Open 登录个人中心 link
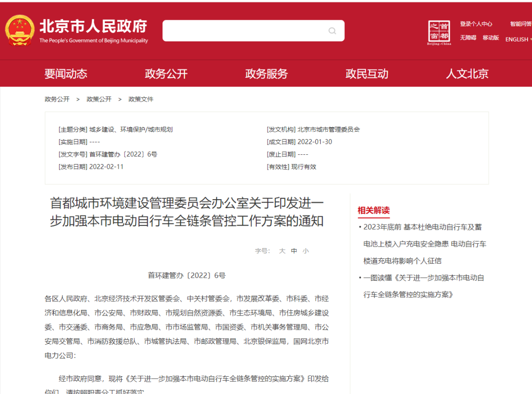 pyautogui.click(x=476, y=24)
